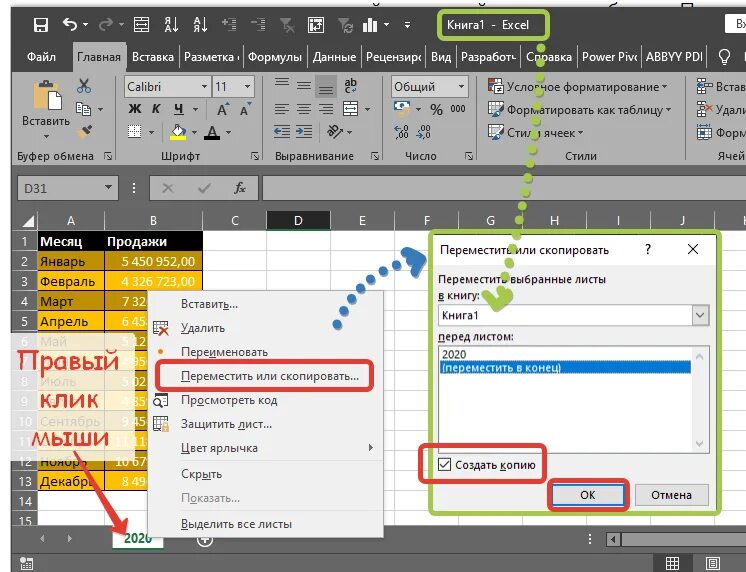The width and height of the screenshot is (746, 572).
Task: Click the Cut scissors icon
Action: (84, 86)
